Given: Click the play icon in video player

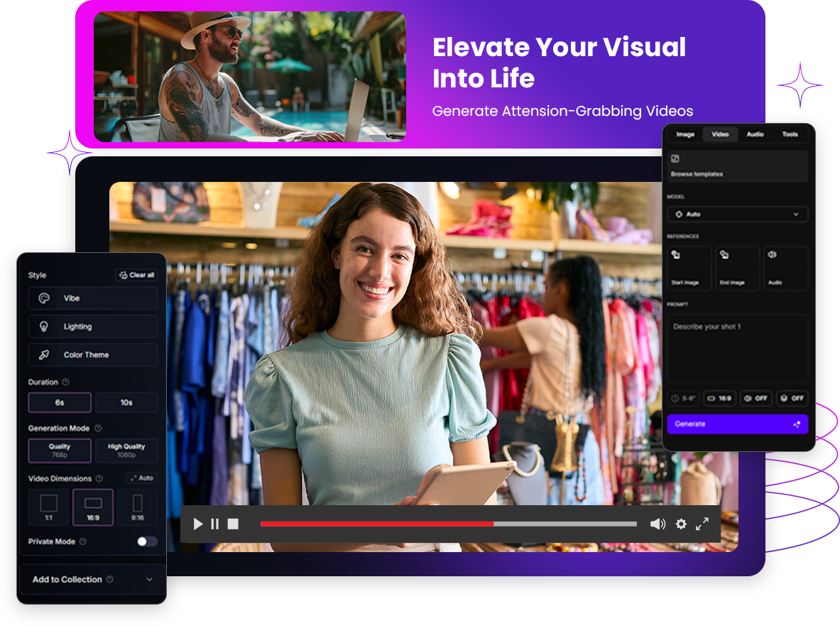Looking at the screenshot, I should coord(198,524).
